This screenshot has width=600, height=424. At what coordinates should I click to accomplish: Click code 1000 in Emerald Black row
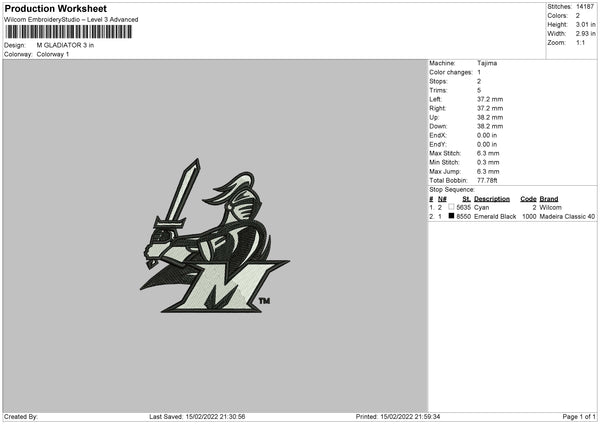[529, 217]
